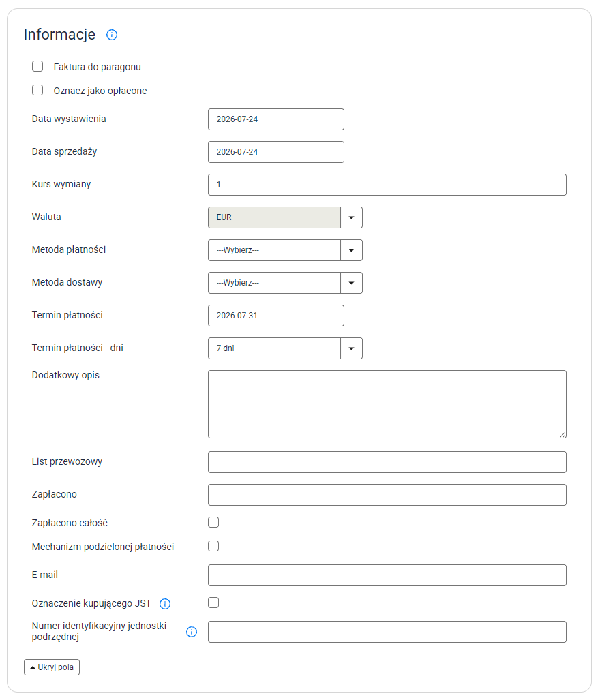The width and height of the screenshot is (600, 700).
Task: Enable Oznacz jako opłacone checkbox
Action: [37, 90]
